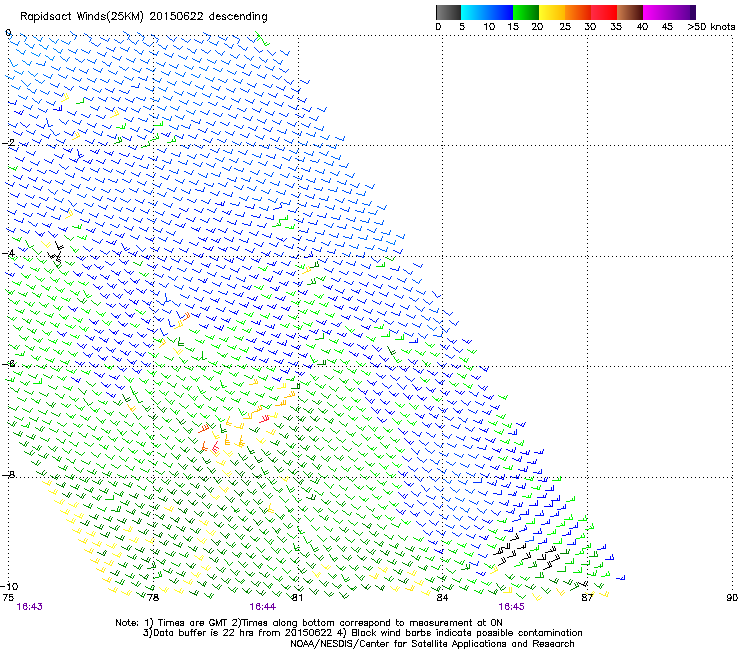Screen dimensions: 740x650
Task: Click the purple '16:45' time label
Action: 512,607
